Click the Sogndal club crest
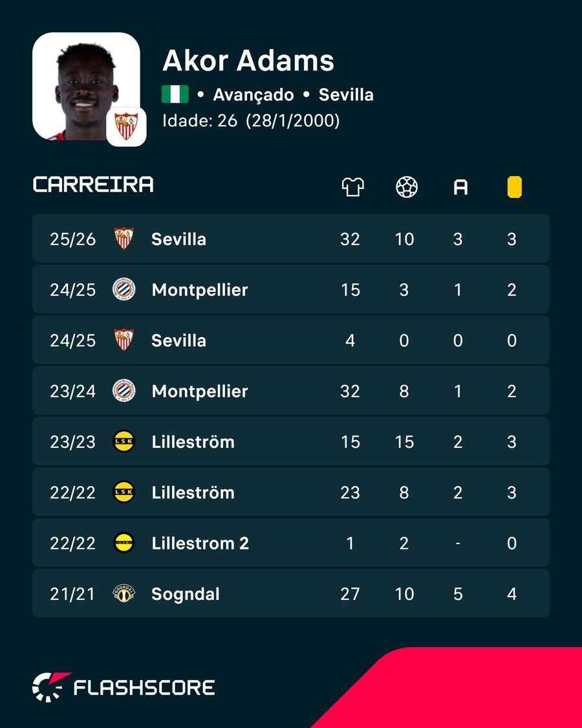The image size is (582, 728). (124, 594)
